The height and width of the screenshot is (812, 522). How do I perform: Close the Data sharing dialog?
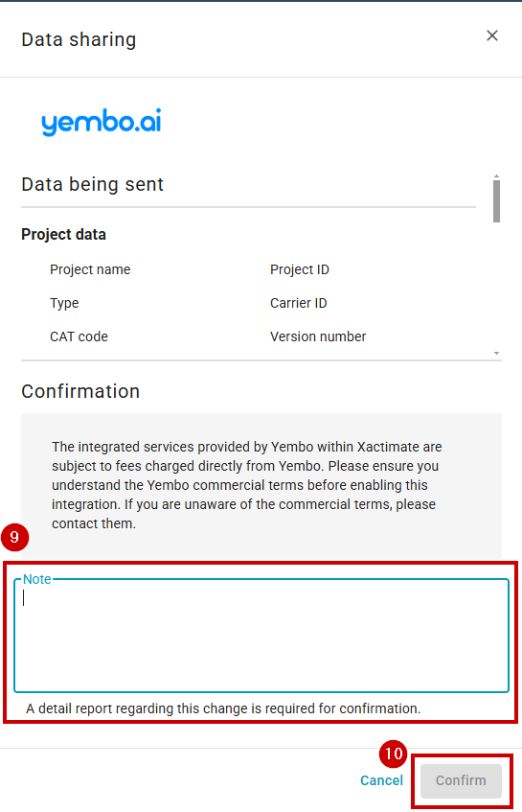click(x=492, y=35)
